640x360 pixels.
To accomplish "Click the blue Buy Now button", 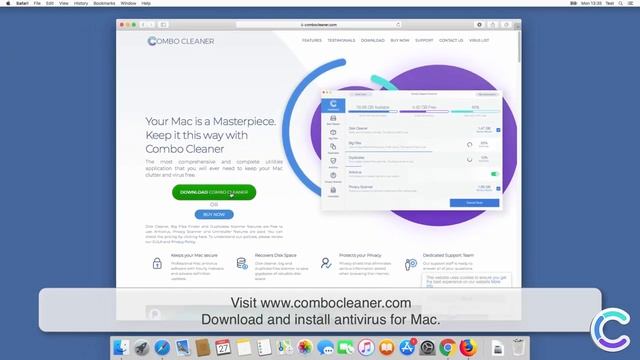I will [214, 214].
